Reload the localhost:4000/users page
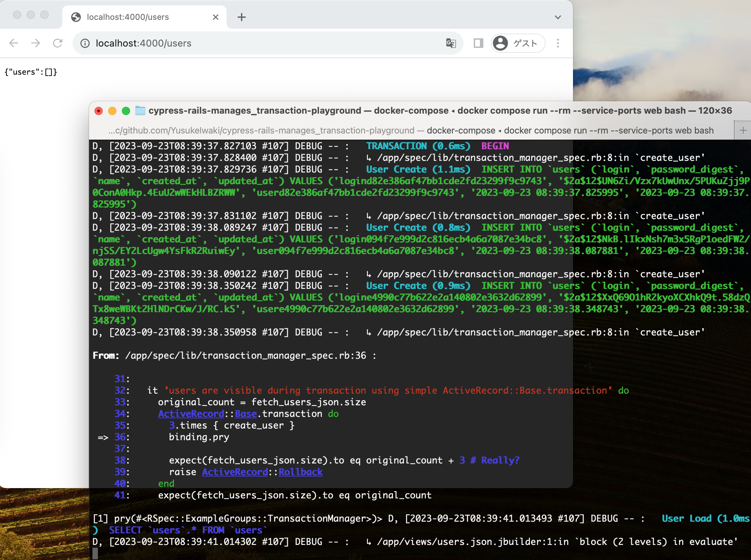The height and width of the screenshot is (560, 751). [58, 43]
